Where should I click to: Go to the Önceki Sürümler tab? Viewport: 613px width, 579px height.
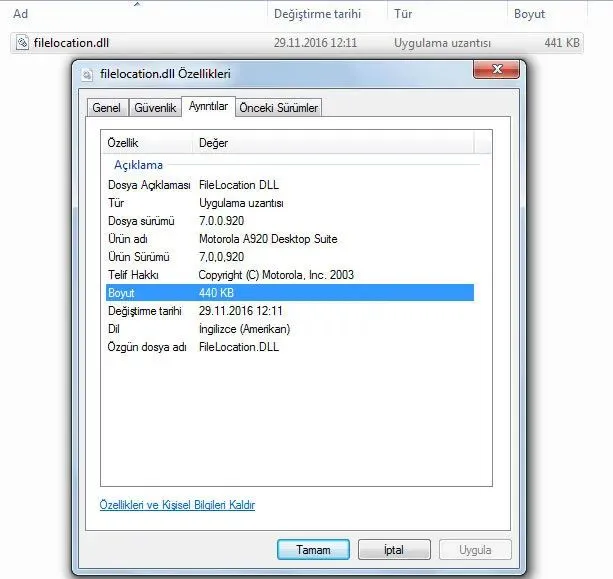[279, 107]
